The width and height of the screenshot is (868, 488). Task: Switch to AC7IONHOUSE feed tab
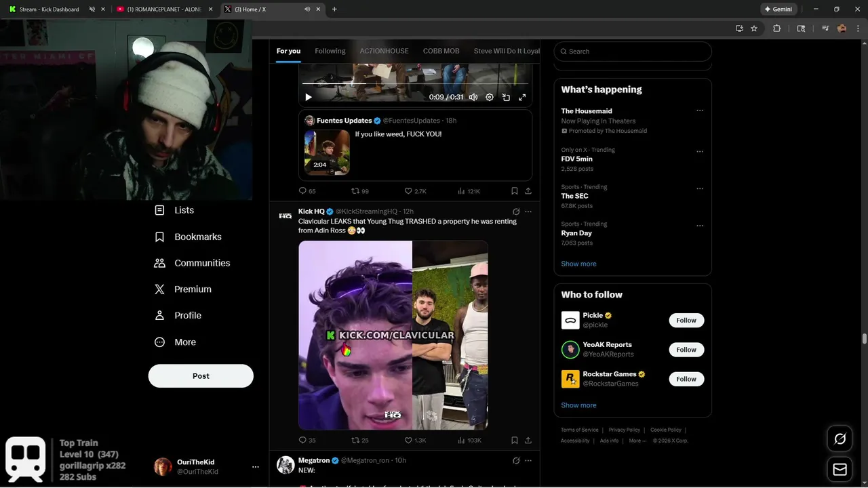pos(384,51)
